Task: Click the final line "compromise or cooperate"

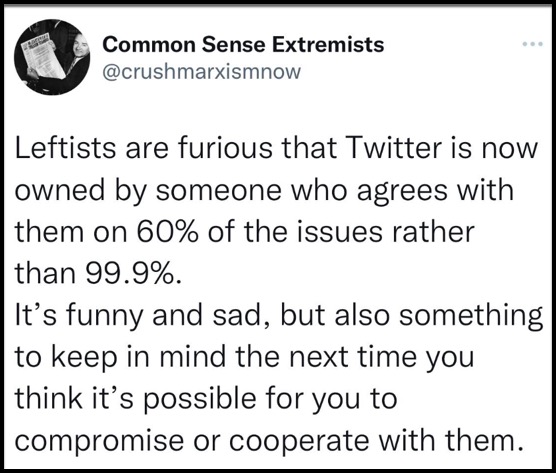Action: (x=269, y=442)
